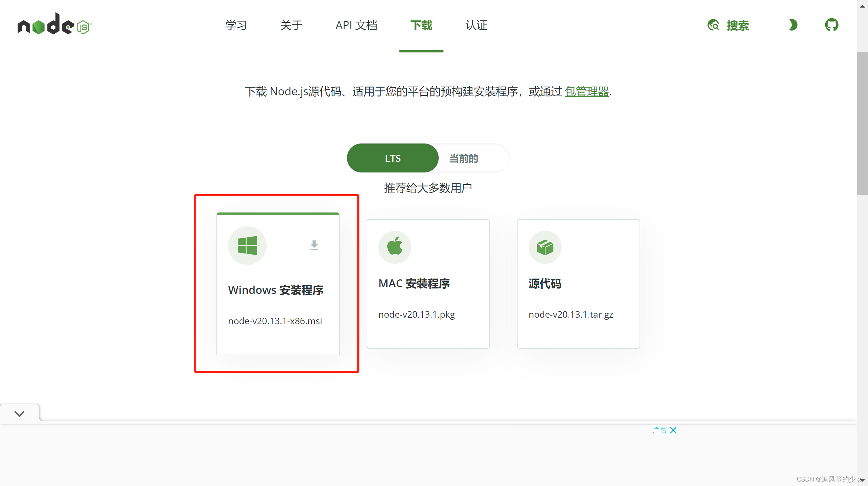Click the Apple icon on MAC 安装程序 card

click(x=395, y=247)
